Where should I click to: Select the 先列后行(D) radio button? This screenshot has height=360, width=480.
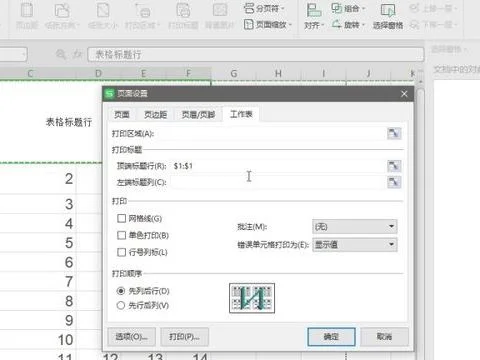click(x=121, y=291)
